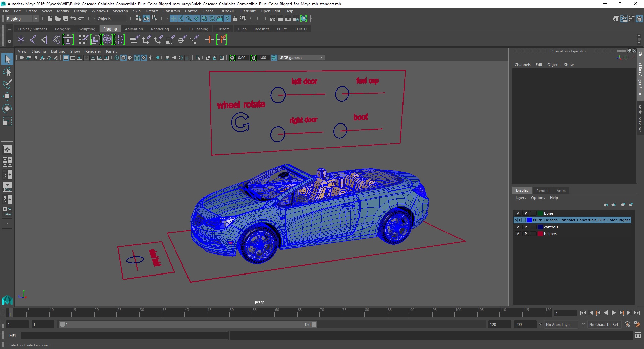Click the Create Lattice shelf icon
Screen dimensions: 644x349
click(x=107, y=40)
